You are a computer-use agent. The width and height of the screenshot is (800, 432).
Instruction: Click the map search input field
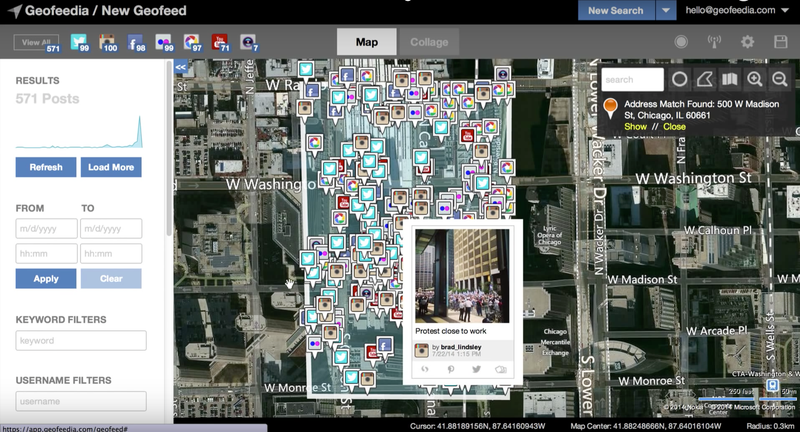pos(633,80)
